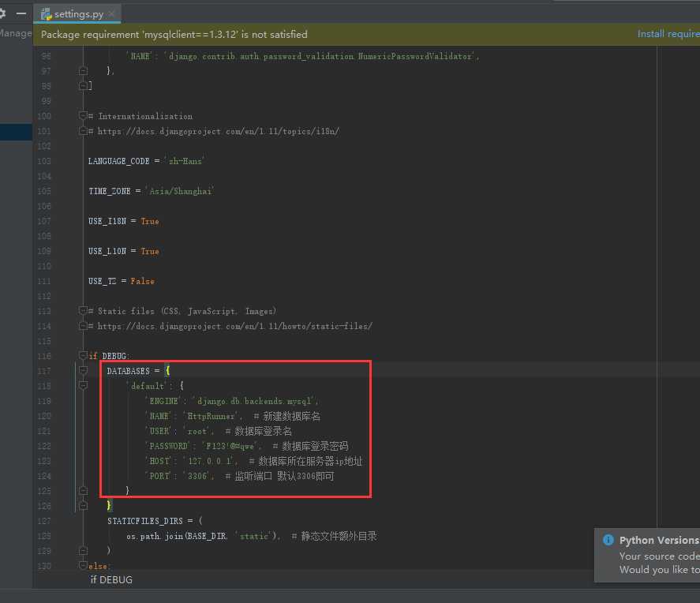This screenshot has width=700, height=603.
Task: Click the '3306' PORT value
Action: click(x=197, y=476)
